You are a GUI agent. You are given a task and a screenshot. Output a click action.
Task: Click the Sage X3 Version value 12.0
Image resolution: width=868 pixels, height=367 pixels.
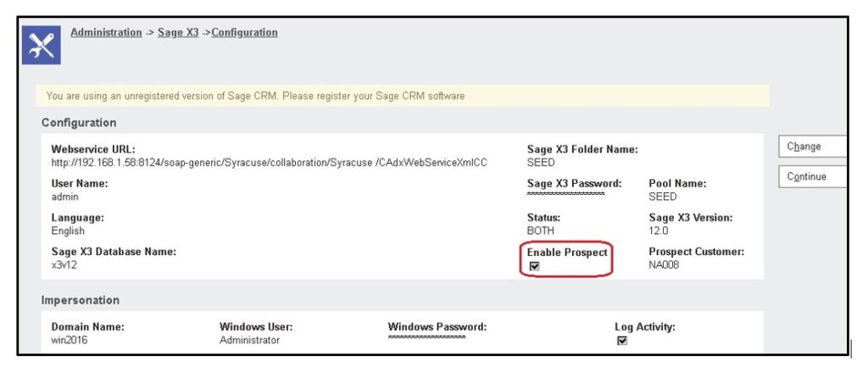pyautogui.click(x=659, y=231)
